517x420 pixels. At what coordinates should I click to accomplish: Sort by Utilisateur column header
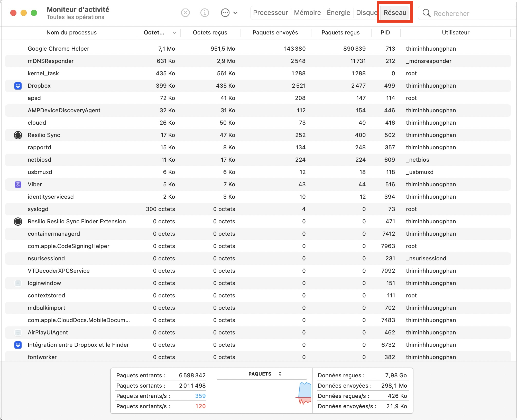pyautogui.click(x=456, y=33)
